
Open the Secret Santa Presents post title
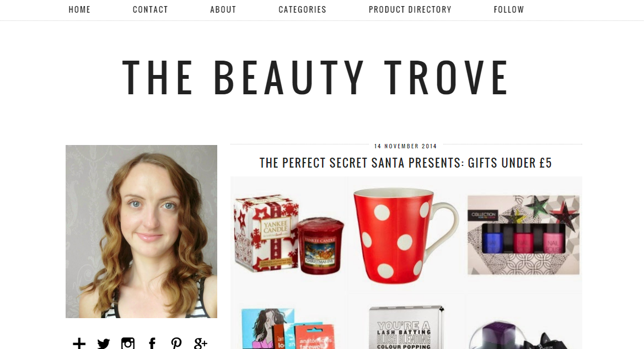[406, 163]
